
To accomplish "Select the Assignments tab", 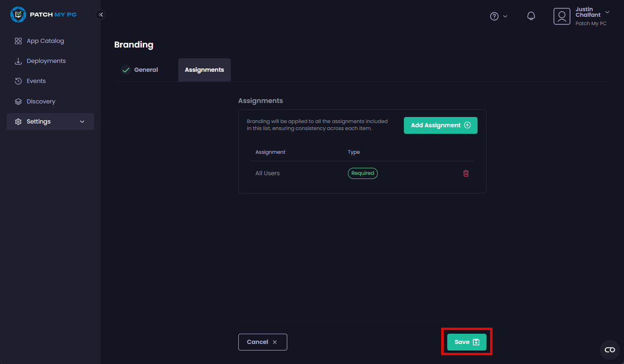I will [x=204, y=70].
